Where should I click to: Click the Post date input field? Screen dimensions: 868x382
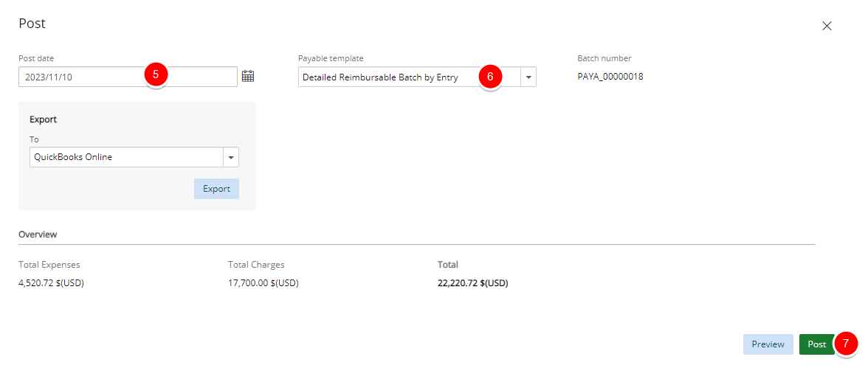pyautogui.click(x=128, y=77)
